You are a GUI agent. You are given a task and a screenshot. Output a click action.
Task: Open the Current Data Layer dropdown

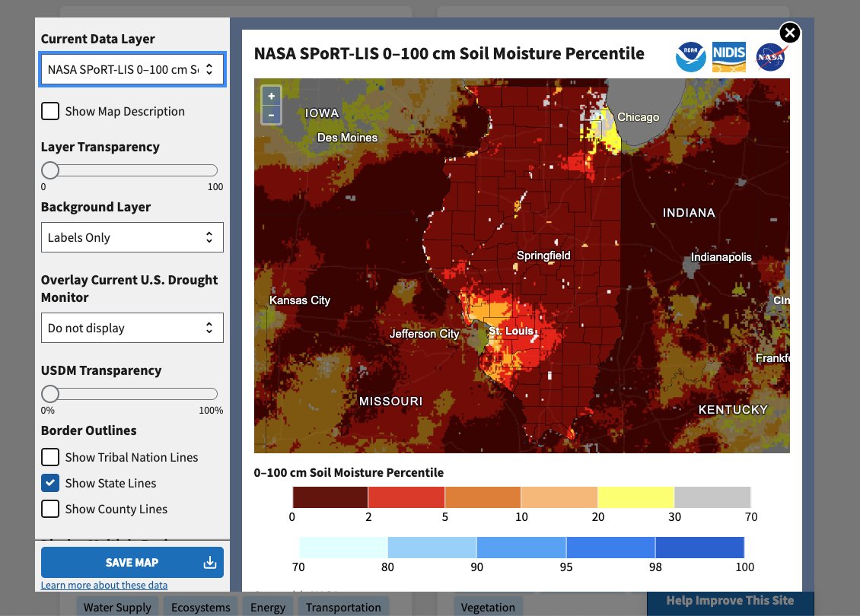(132, 70)
